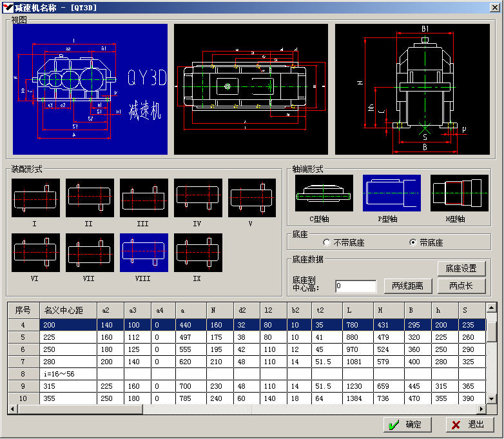Viewport: 504px width, 439px height.
Task: Select assembly form I icon
Action: 35,198
